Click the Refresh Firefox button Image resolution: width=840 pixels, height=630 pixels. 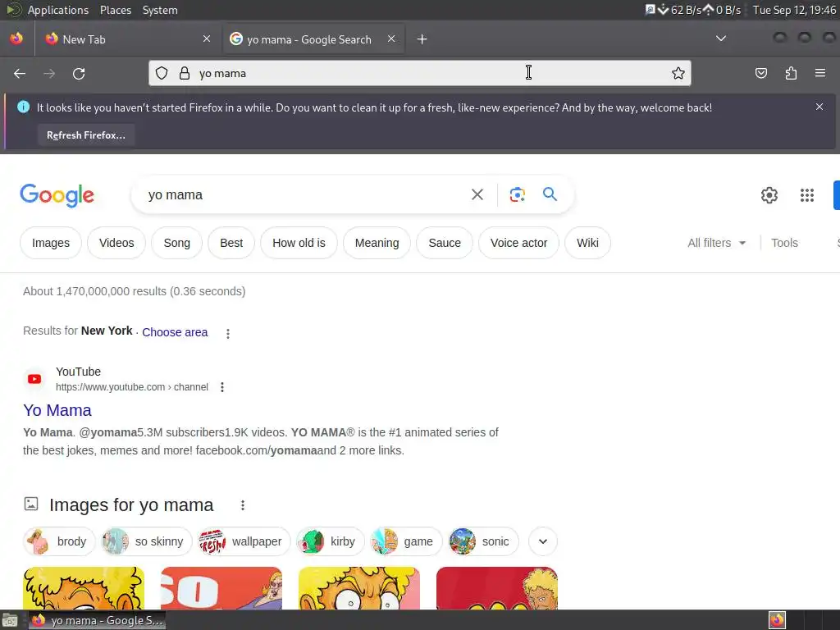(x=86, y=135)
